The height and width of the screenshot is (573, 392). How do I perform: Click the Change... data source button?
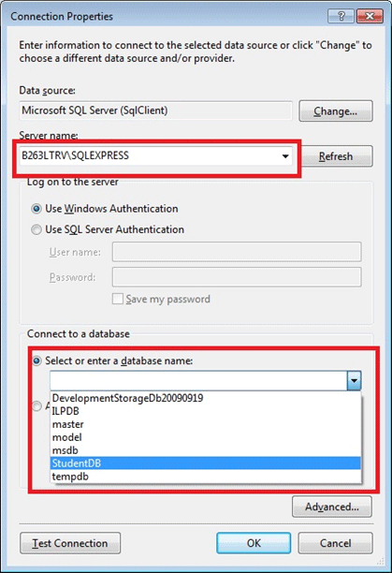click(x=336, y=111)
